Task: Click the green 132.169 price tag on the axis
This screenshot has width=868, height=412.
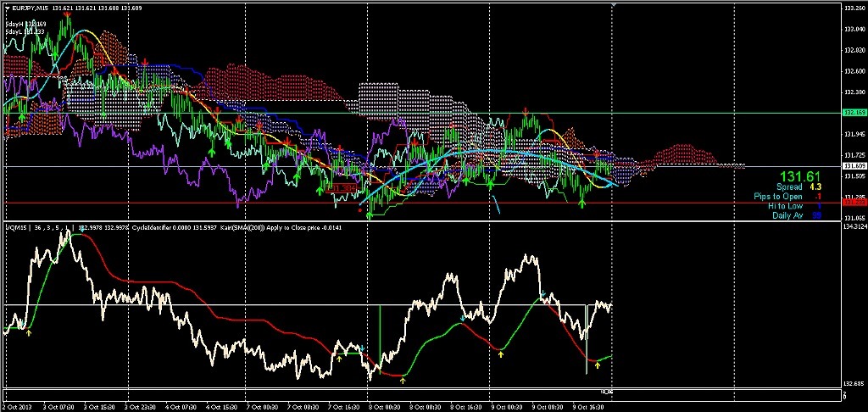Action: (x=854, y=113)
